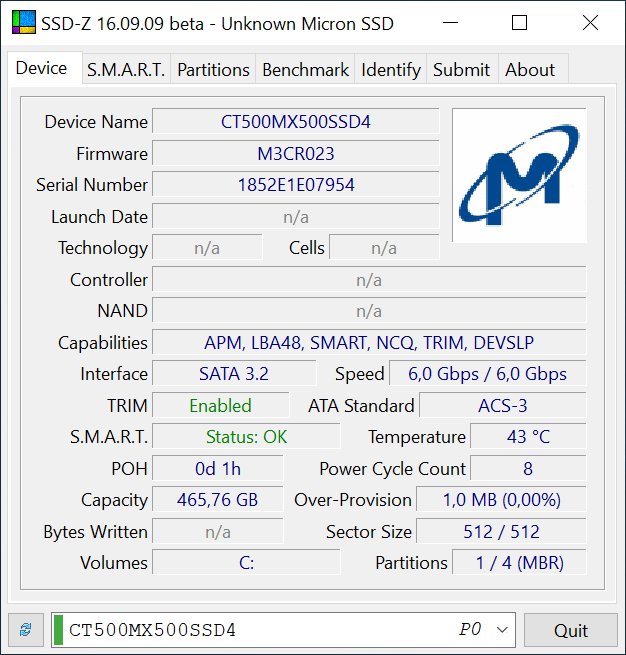626x655 pixels.
Task: Click the Temperature value 43 °C
Action: pyautogui.click(x=528, y=437)
